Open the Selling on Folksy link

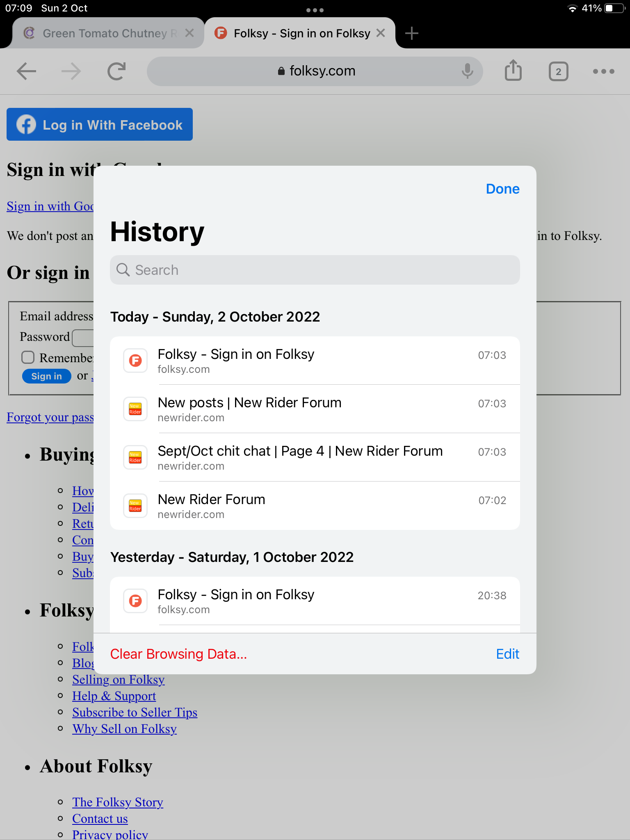[x=119, y=680]
